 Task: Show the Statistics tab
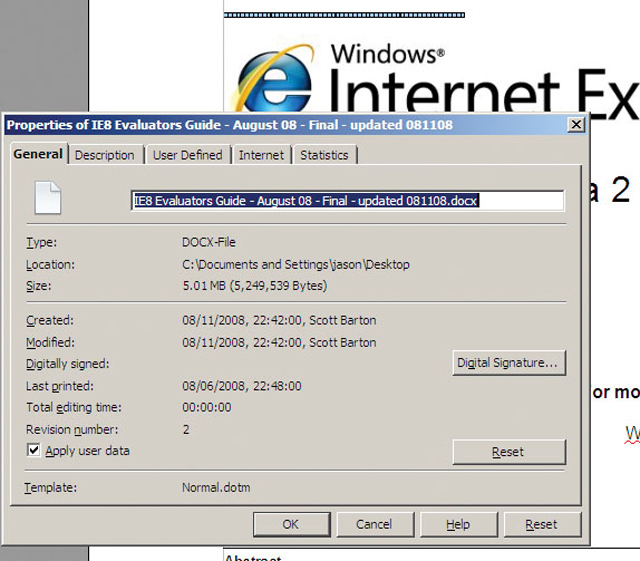click(324, 155)
